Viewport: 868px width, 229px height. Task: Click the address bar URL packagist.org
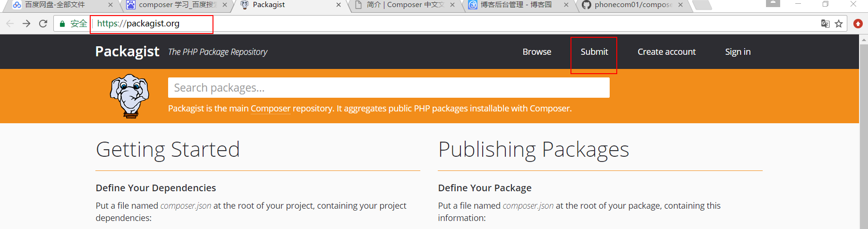click(138, 24)
